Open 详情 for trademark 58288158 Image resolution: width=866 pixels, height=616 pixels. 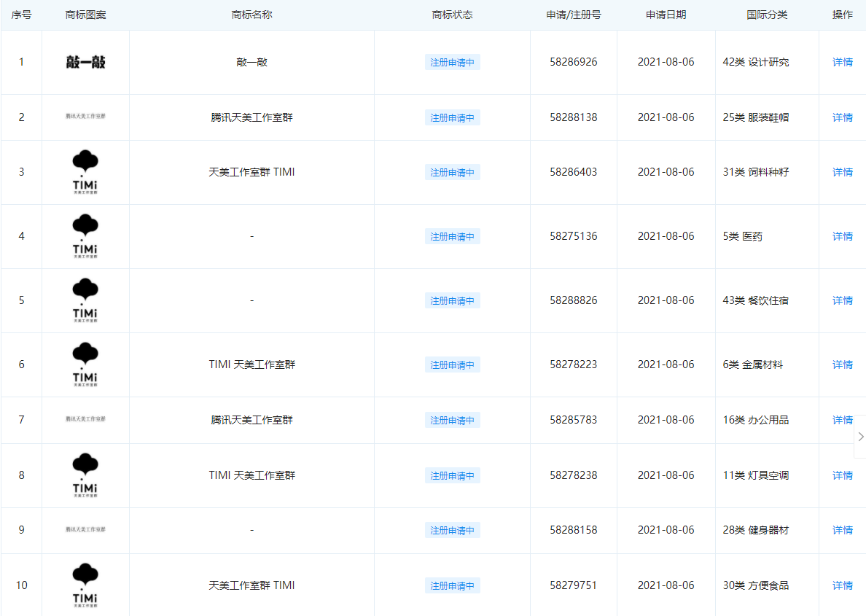click(842, 530)
